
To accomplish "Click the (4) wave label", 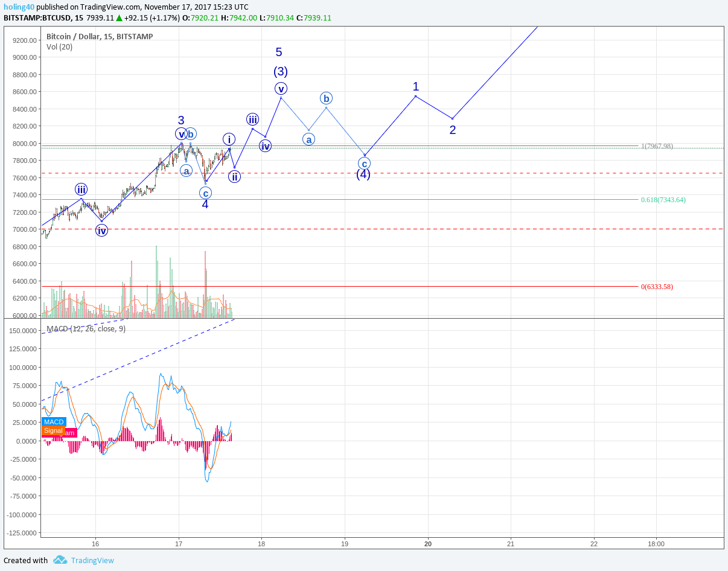I will click(363, 174).
